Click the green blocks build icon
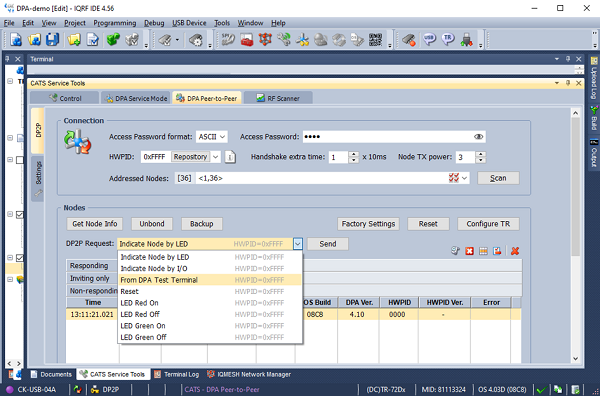The image size is (600, 396). (113, 39)
